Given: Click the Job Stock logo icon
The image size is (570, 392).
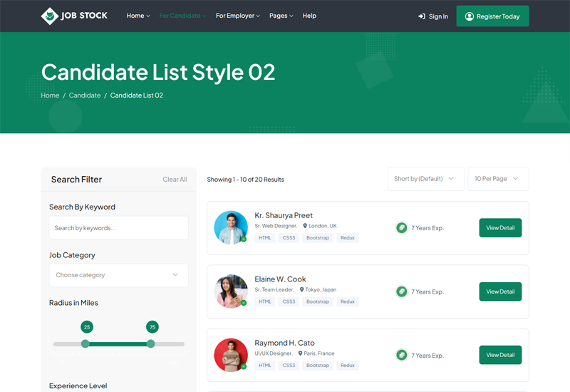Looking at the screenshot, I should 50,16.
